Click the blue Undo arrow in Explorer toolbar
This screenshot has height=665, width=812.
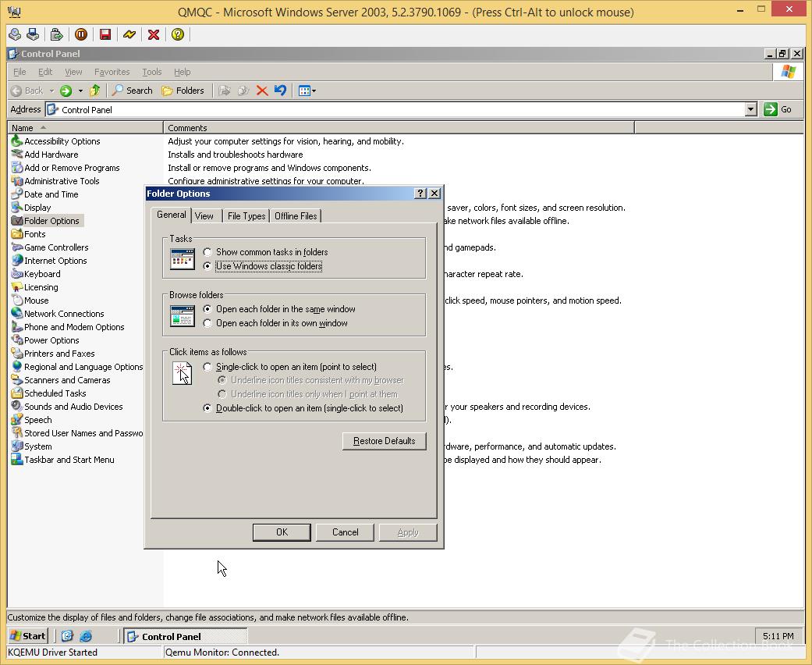coord(280,91)
